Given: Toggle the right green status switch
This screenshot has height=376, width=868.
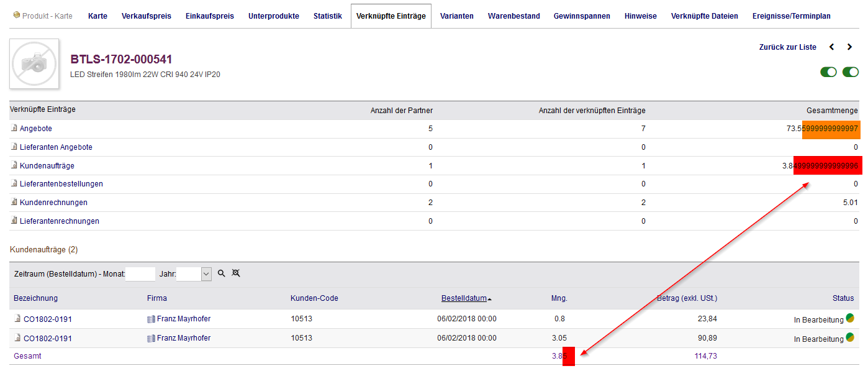Looking at the screenshot, I should coord(851,72).
